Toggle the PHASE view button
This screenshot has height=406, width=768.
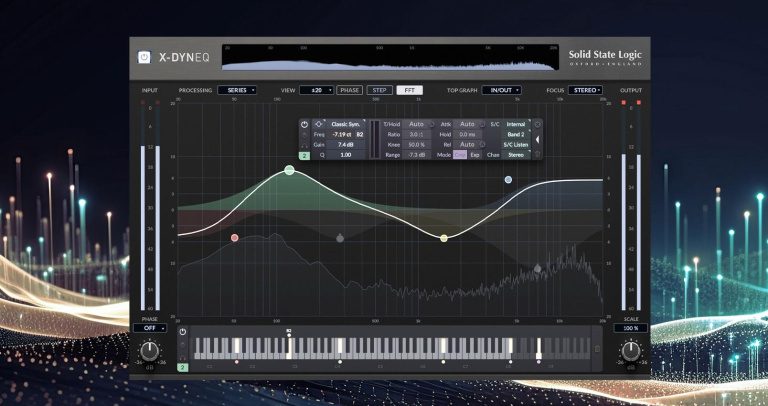point(350,90)
